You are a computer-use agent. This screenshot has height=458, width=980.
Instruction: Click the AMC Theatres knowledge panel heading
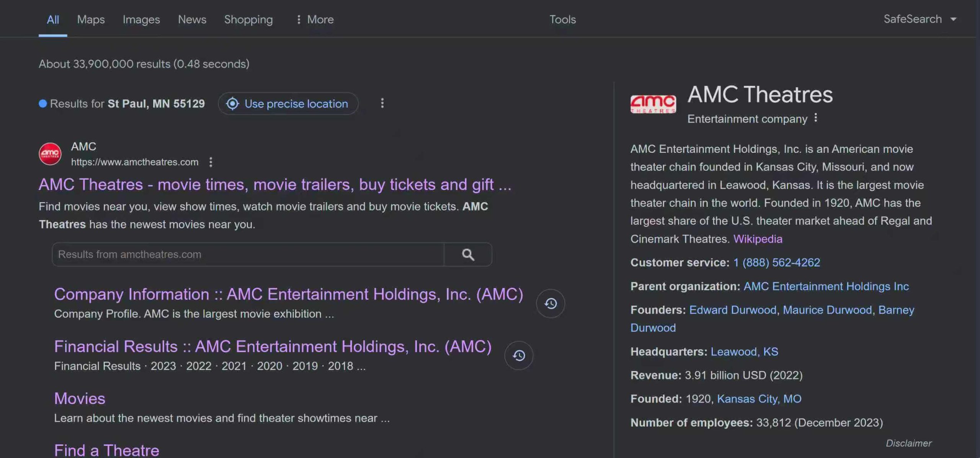760,95
